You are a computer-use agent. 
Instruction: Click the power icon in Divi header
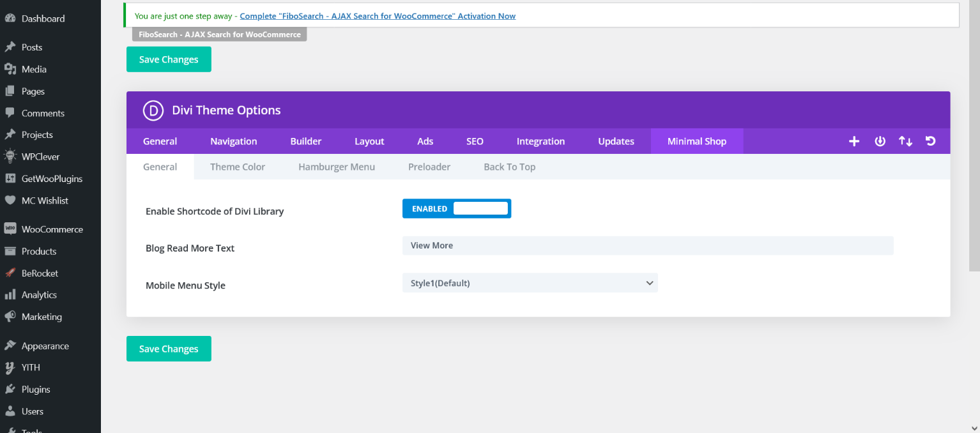coord(880,141)
